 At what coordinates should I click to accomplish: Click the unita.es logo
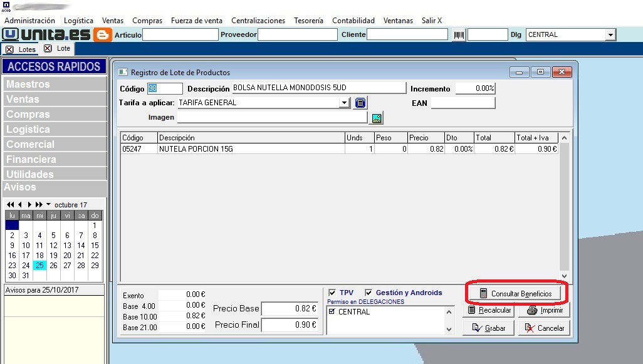(x=46, y=35)
